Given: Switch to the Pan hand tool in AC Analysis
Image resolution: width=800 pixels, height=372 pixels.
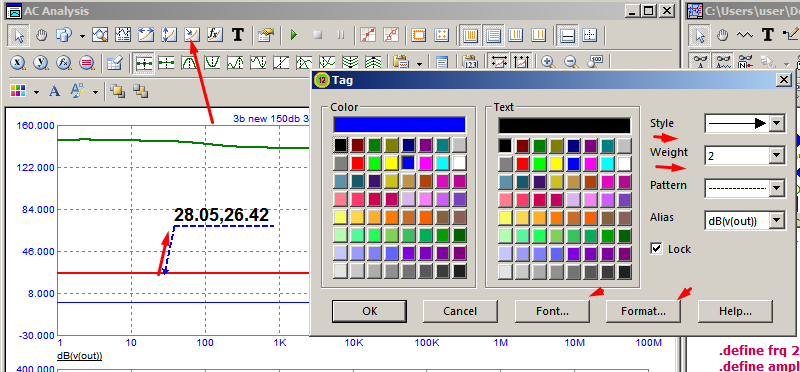Looking at the screenshot, I should point(41,35).
